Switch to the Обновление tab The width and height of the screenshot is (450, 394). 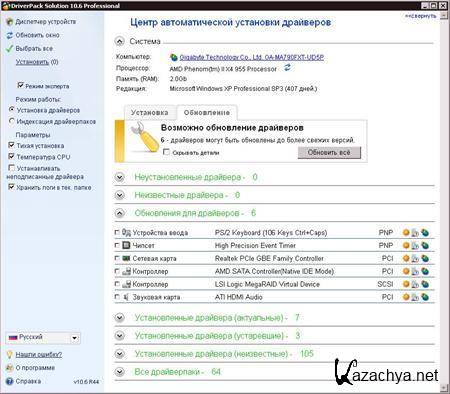(x=207, y=113)
